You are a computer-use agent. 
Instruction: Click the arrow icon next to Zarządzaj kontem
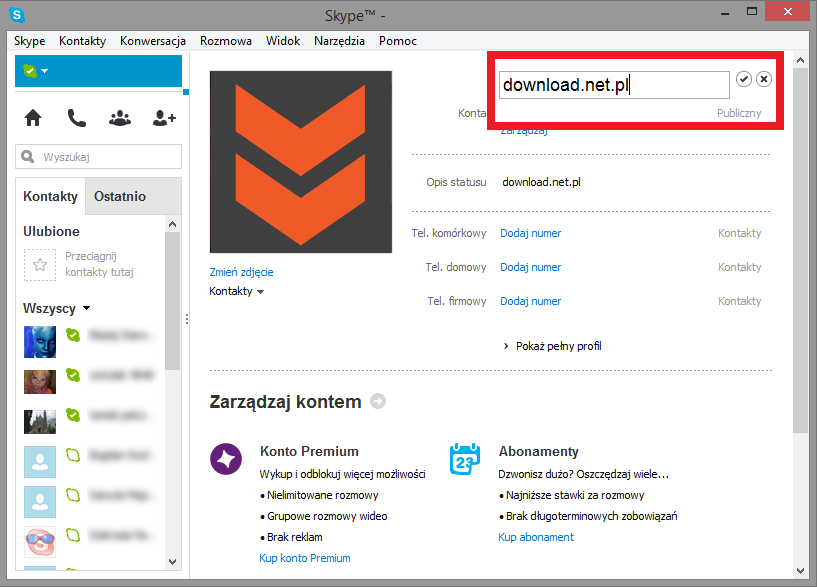coord(378,402)
